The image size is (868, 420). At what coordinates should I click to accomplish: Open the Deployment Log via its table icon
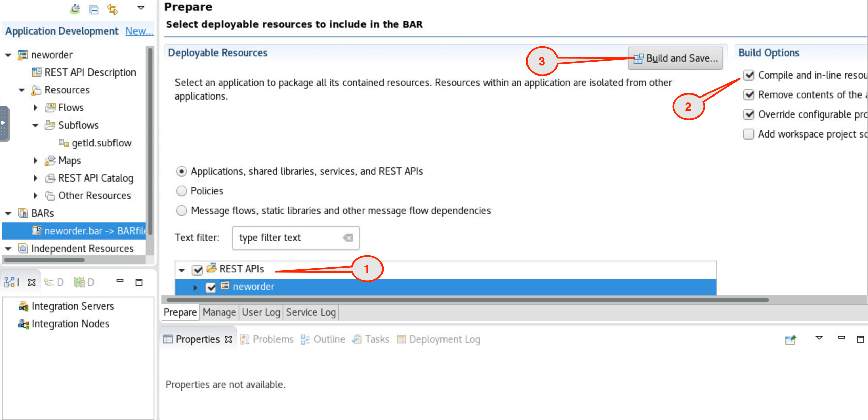point(401,339)
